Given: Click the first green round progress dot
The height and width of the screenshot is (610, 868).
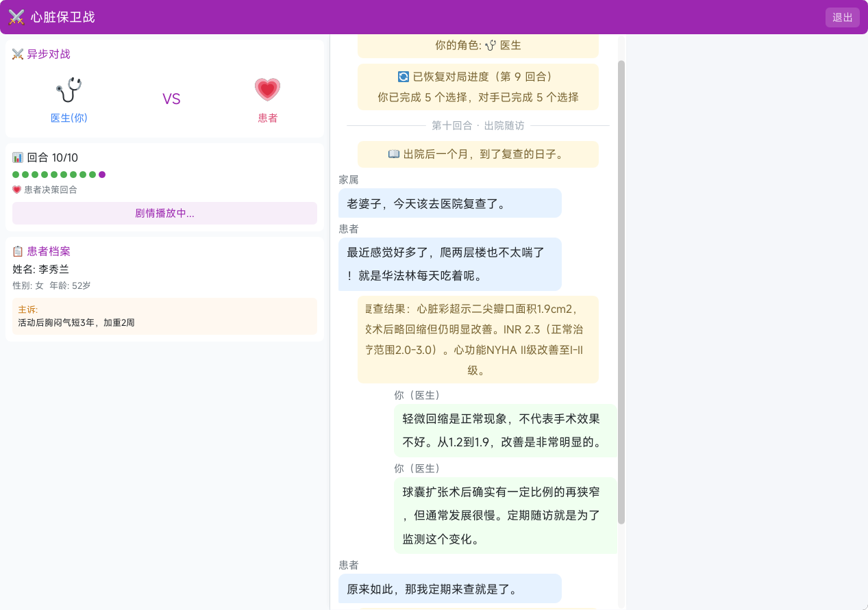Looking at the screenshot, I should click(16, 175).
